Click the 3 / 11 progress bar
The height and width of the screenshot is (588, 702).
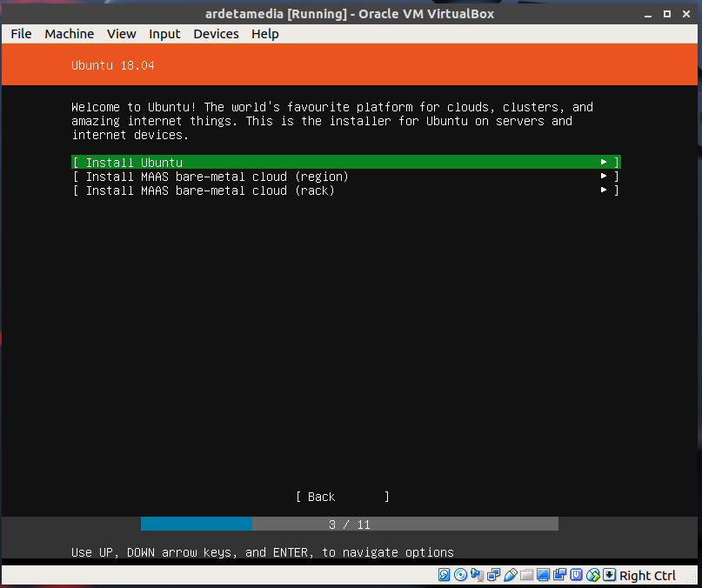coord(350,525)
